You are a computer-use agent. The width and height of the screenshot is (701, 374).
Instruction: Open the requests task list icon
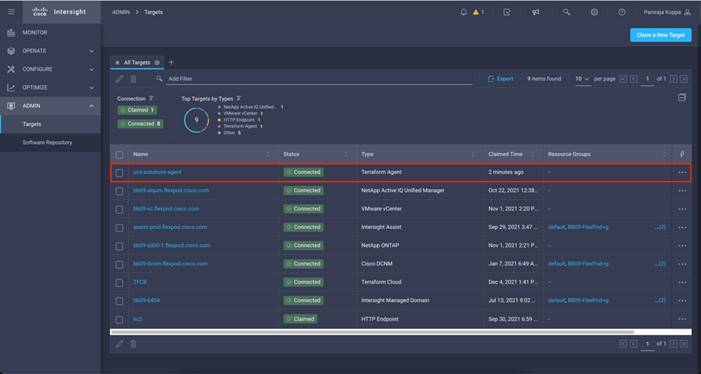click(x=507, y=12)
